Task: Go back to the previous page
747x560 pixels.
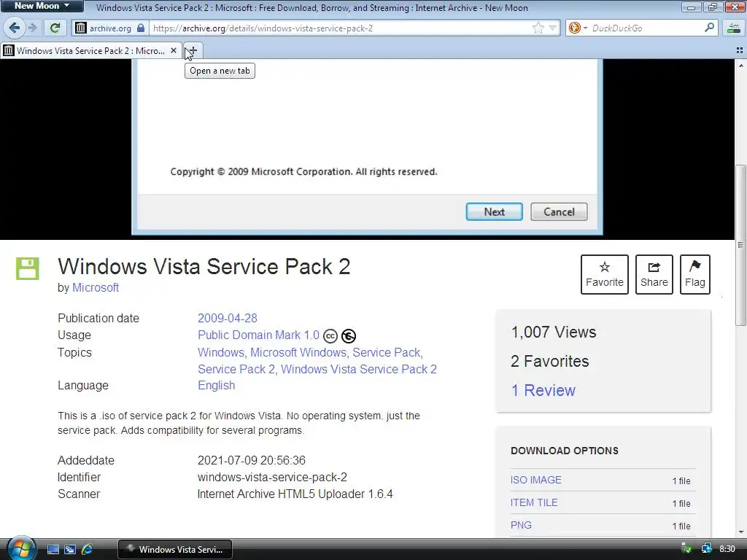Action: coord(14,28)
